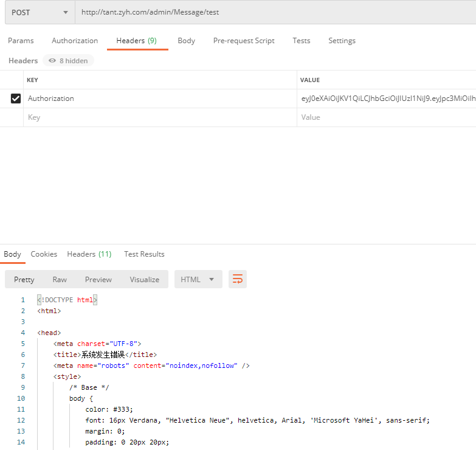Click the /* Base */ comment line

[89, 387]
